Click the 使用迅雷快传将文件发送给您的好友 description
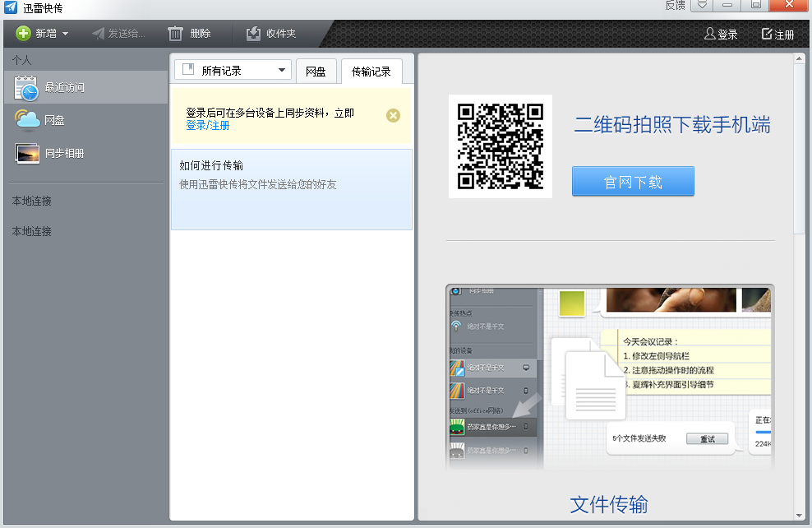Viewport: 812px width, 528px height. 258,184
